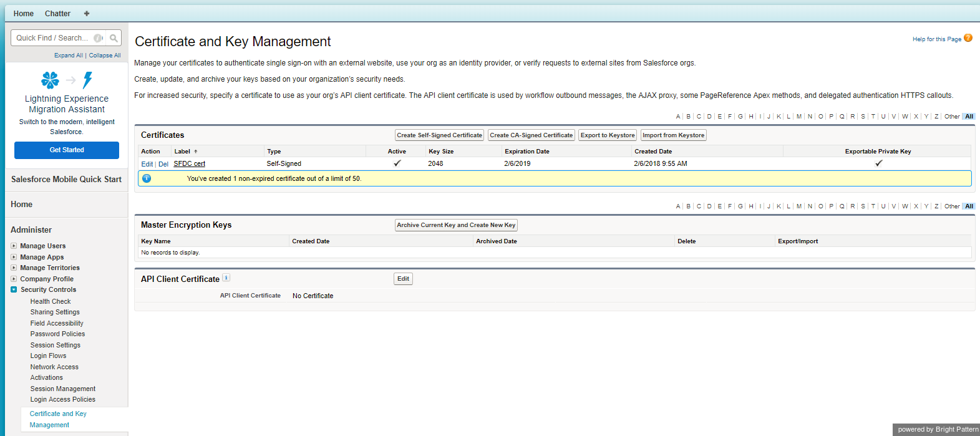The width and height of the screenshot is (980, 436).
Task: Sort certificates by Created Date column
Action: [x=653, y=152]
